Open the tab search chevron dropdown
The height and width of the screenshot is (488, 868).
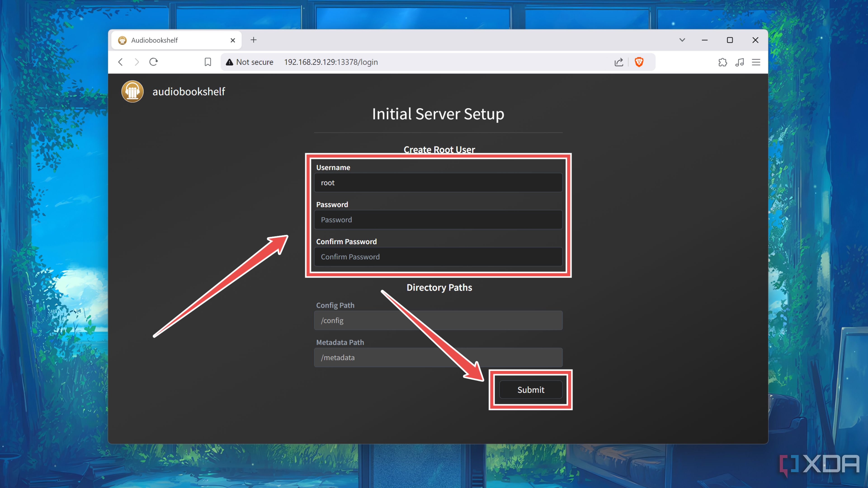coord(682,40)
